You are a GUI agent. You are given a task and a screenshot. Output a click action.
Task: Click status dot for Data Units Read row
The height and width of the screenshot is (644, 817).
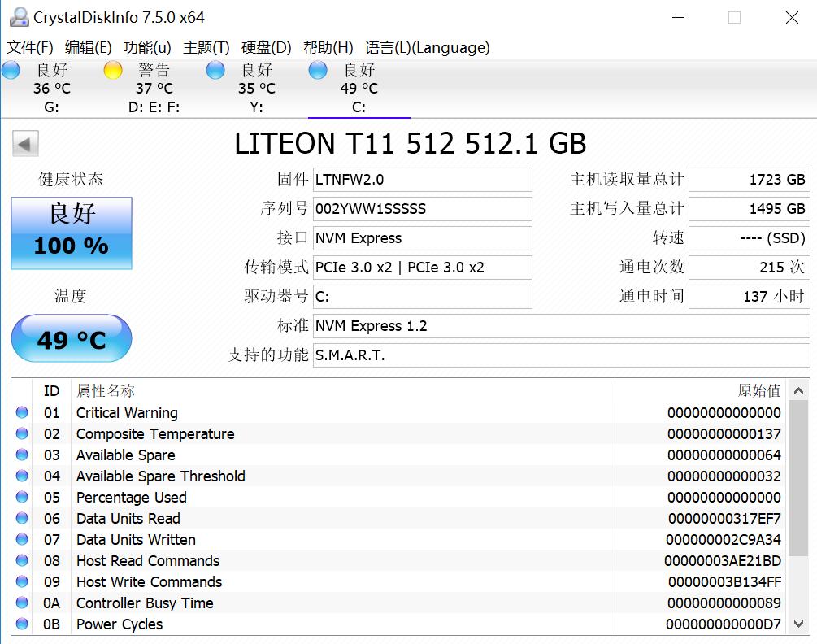22,518
